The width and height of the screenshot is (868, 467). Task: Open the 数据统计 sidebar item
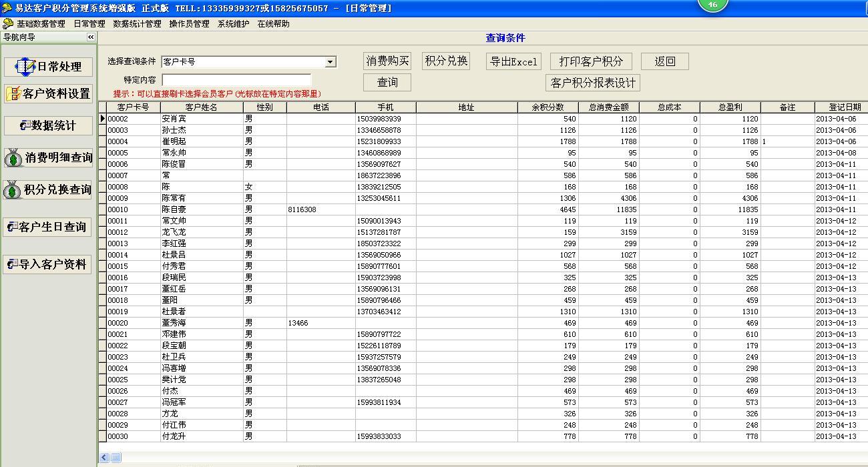pyautogui.click(x=48, y=125)
